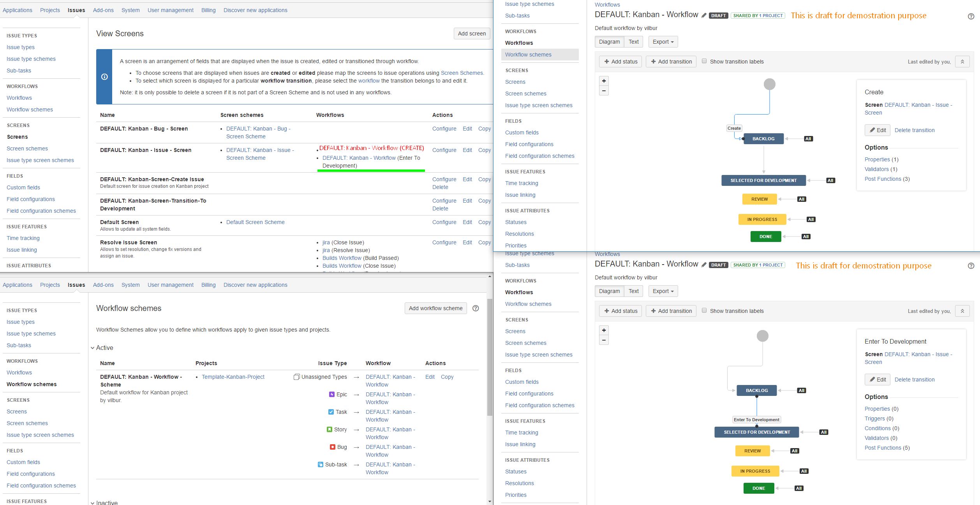This screenshot has width=980, height=505.
Task: Switch to the Text tab
Action: (x=634, y=42)
